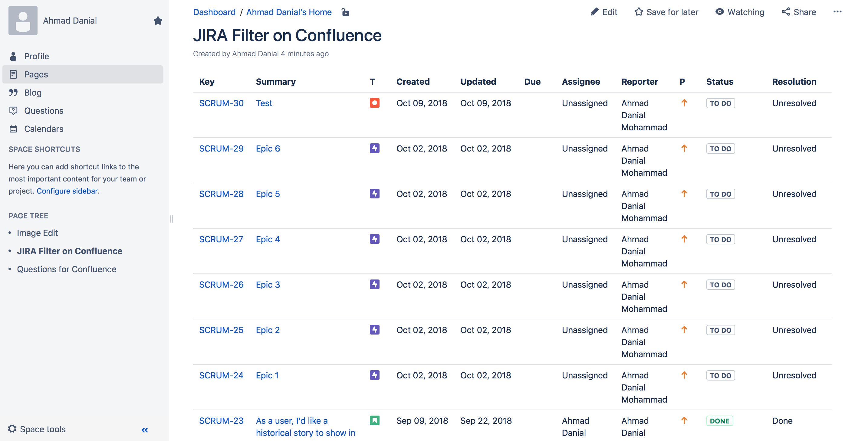Toggle favorite star next to Ahmad Danial
The width and height of the screenshot is (868, 441).
pyautogui.click(x=158, y=21)
